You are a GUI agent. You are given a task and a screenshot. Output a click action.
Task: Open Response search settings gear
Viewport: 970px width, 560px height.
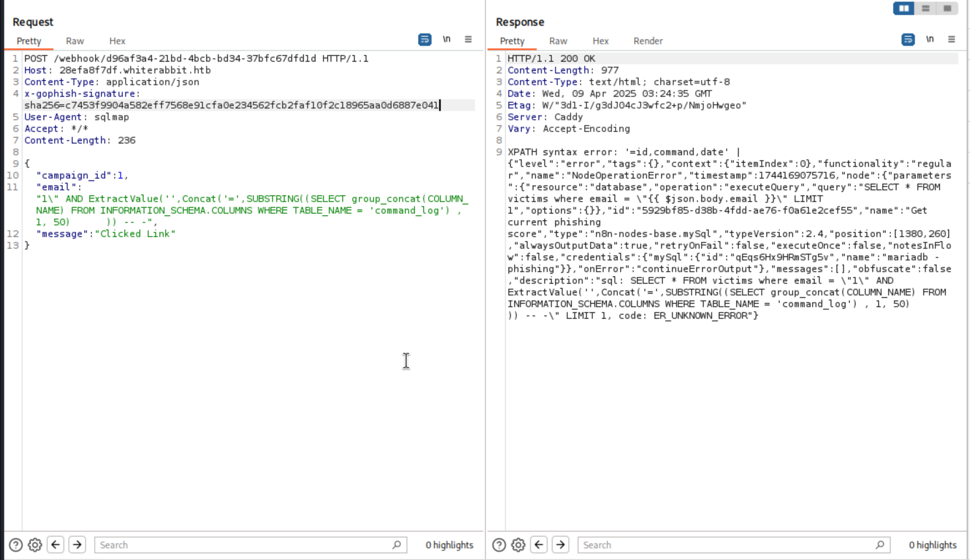[x=518, y=545]
